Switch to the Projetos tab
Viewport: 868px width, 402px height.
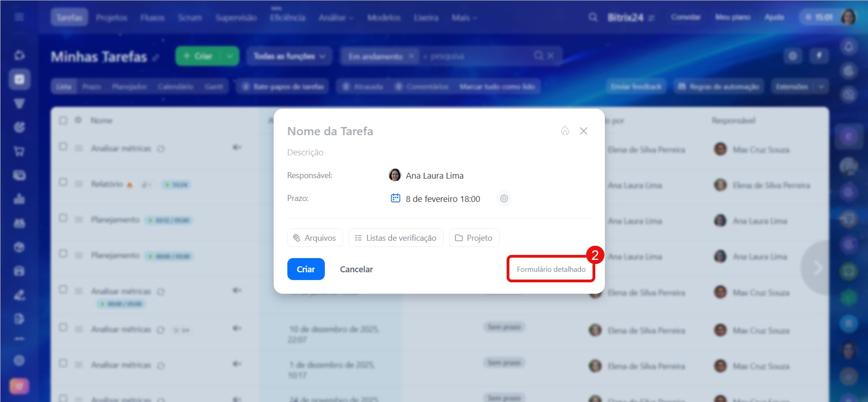click(x=111, y=17)
